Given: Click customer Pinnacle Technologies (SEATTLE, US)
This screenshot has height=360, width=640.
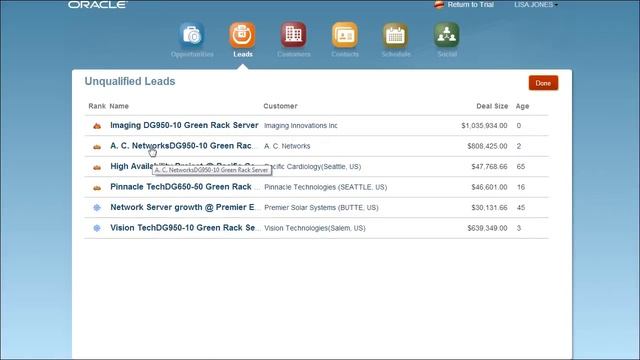Looking at the screenshot, I should click(x=325, y=187).
